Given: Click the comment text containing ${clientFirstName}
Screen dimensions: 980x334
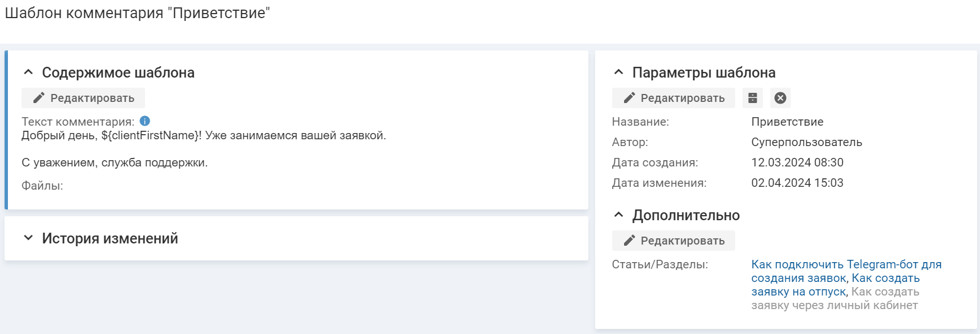Looking at the screenshot, I should (x=203, y=135).
